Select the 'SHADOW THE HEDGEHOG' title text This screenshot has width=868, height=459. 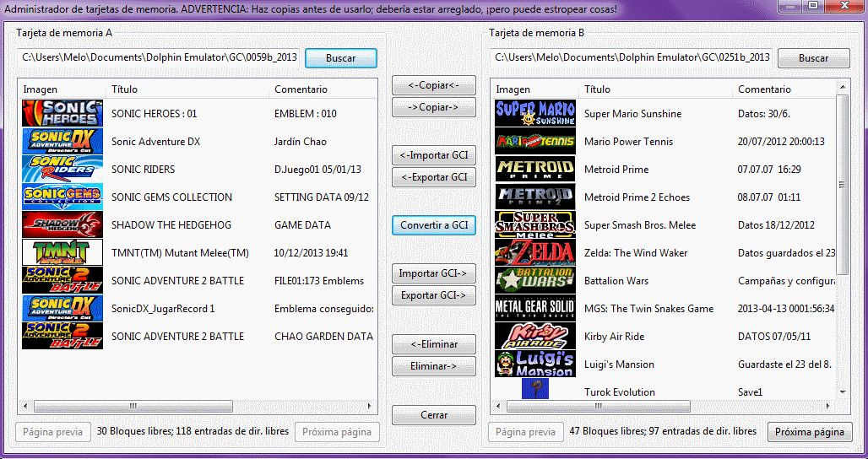pyautogui.click(x=171, y=225)
